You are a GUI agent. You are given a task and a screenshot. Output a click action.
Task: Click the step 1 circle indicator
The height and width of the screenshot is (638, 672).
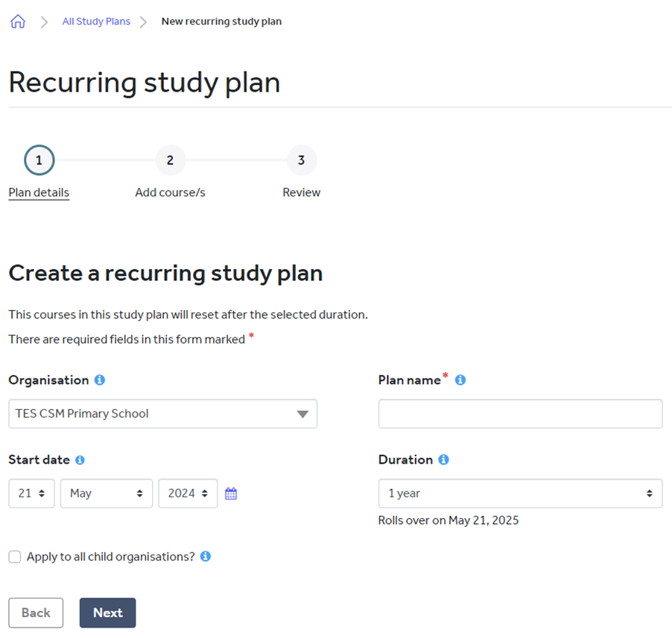39,159
